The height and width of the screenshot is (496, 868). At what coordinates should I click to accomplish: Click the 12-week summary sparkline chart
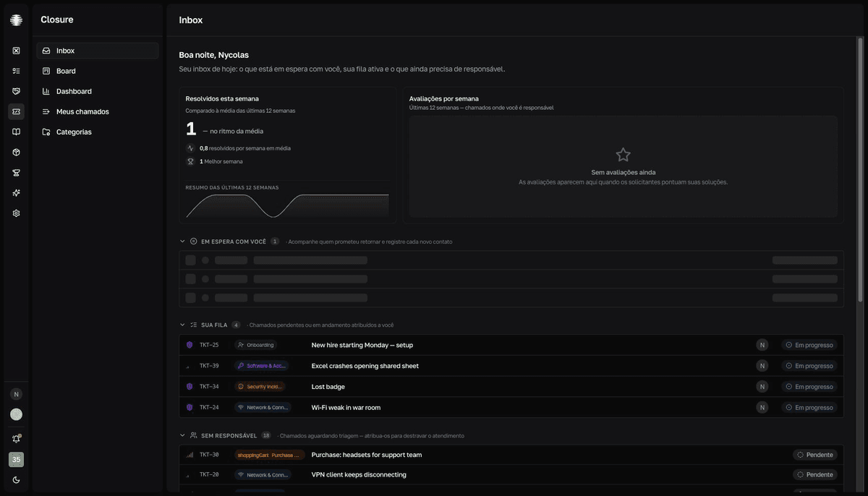click(287, 206)
